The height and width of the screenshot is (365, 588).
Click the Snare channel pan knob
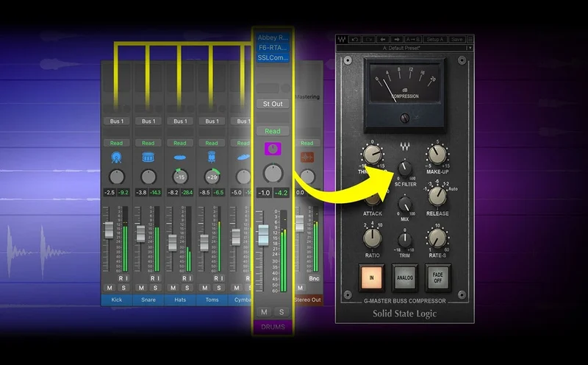(x=148, y=177)
